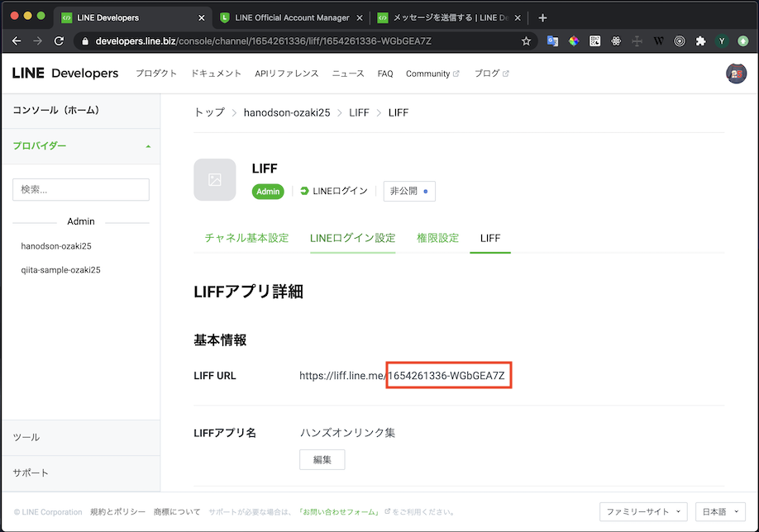Open APIリファレンス in header nav
The height and width of the screenshot is (532, 759).
click(x=287, y=74)
